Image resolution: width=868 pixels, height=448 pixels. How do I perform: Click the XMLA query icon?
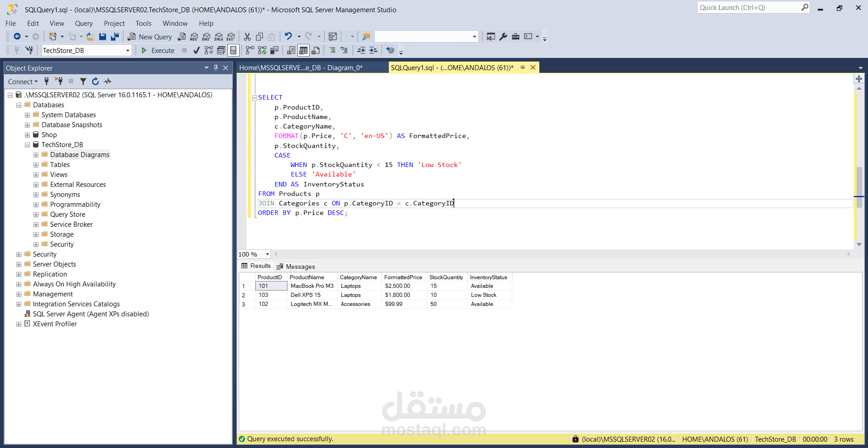tap(219, 37)
